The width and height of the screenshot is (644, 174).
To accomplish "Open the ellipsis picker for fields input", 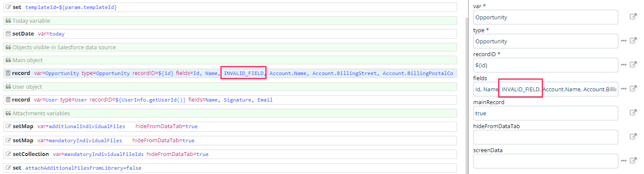I will click(x=623, y=89).
